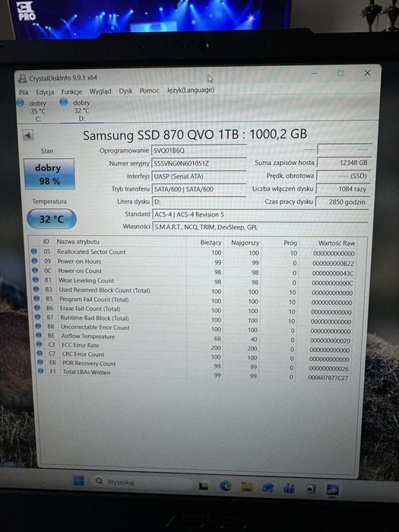Viewport: 399px width, 532px height.
Task: Open File Explorer from the taskbar
Action: pyautogui.click(x=247, y=487)
